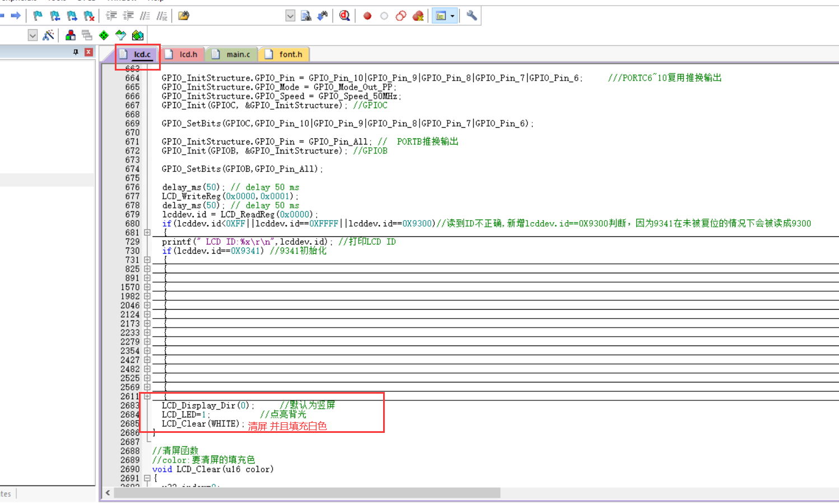839x504 pixels.
Task: Start or stop the debug session
Action: pyautogui.click(x=344, y=16)
